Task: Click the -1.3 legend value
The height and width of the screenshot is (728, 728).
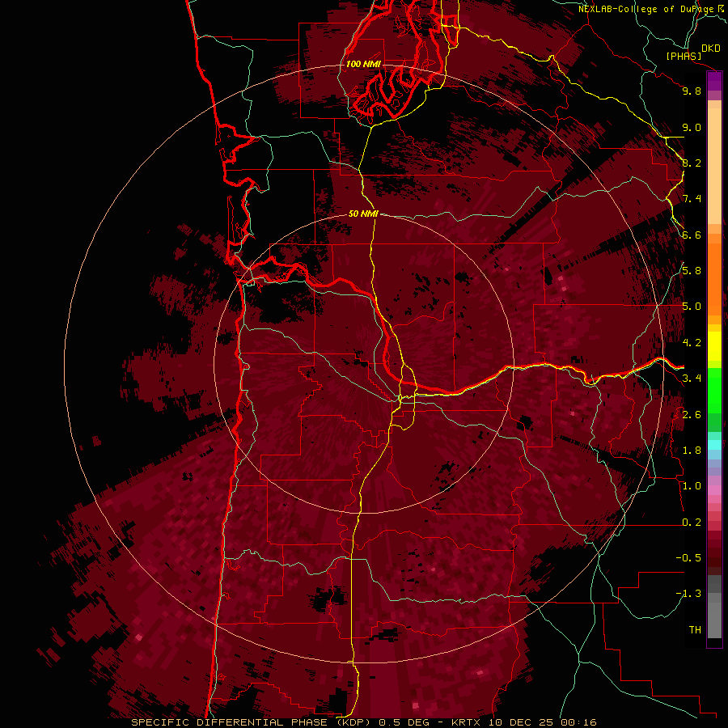Action: click(688, 594)
